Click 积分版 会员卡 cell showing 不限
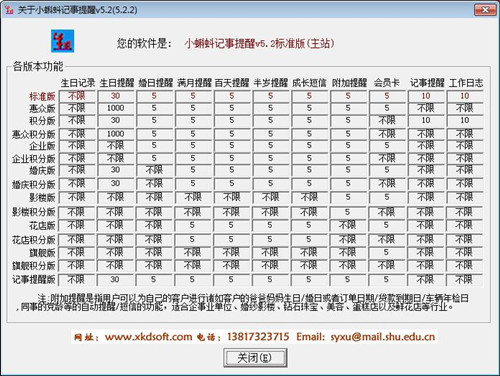 (x=387, y=120)
